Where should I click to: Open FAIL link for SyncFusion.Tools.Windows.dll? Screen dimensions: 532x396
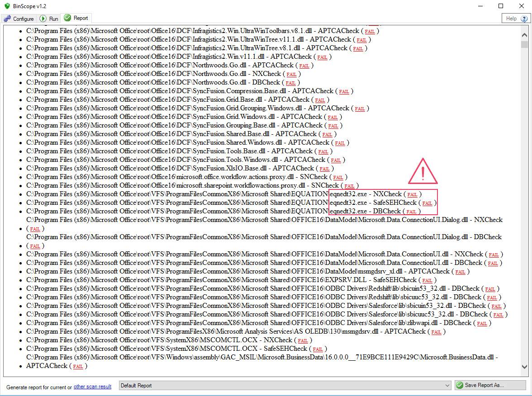pos(336,160)
